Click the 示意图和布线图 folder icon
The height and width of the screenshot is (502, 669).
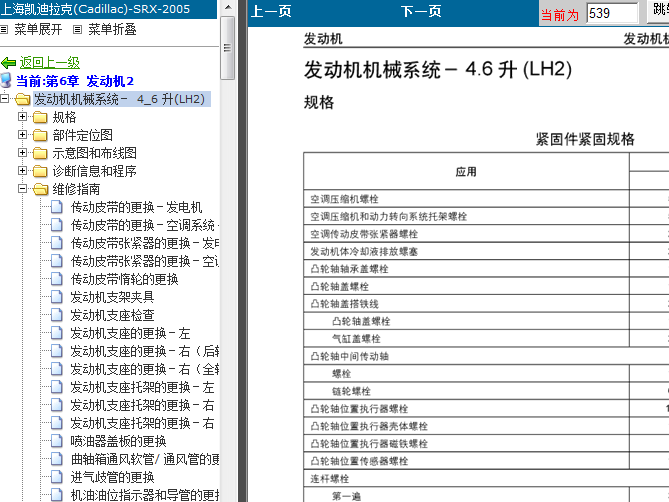tap(40, 153)
